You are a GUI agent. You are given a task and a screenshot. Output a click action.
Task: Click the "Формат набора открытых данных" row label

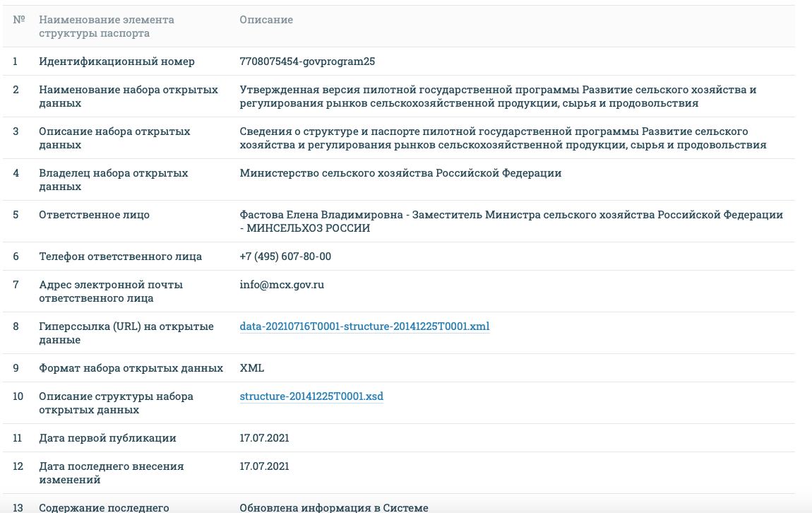point(131,368)
